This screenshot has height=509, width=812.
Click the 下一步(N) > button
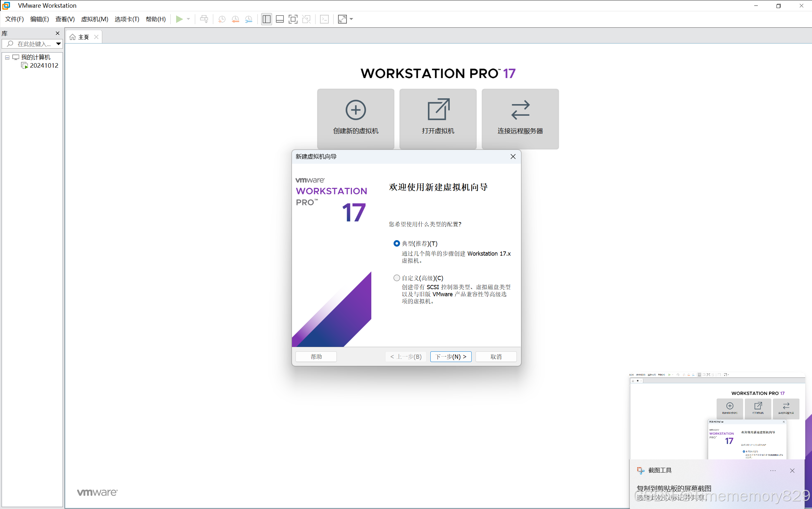(450, 357)
